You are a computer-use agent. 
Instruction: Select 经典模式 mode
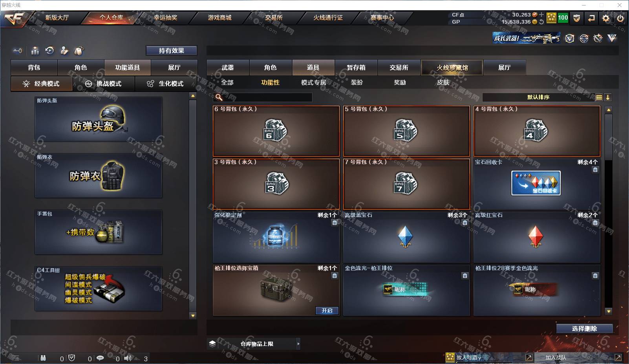(x=42, y=84)
